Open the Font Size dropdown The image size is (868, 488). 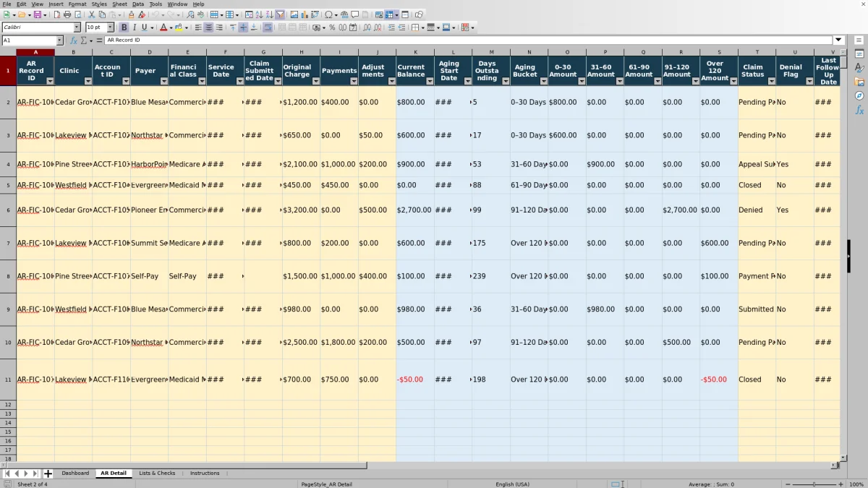coord(110,27)
